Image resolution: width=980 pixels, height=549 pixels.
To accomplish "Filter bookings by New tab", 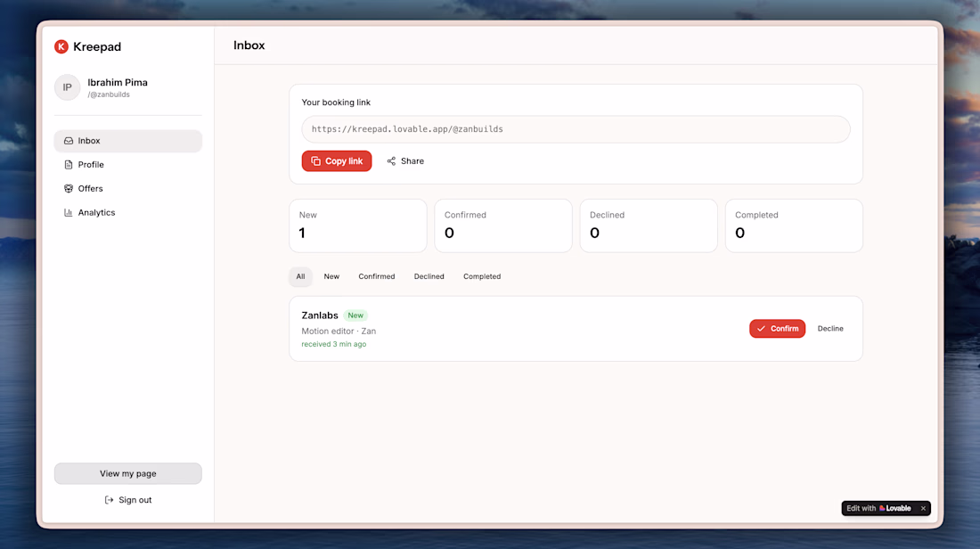I will click(x=331, y=276).
